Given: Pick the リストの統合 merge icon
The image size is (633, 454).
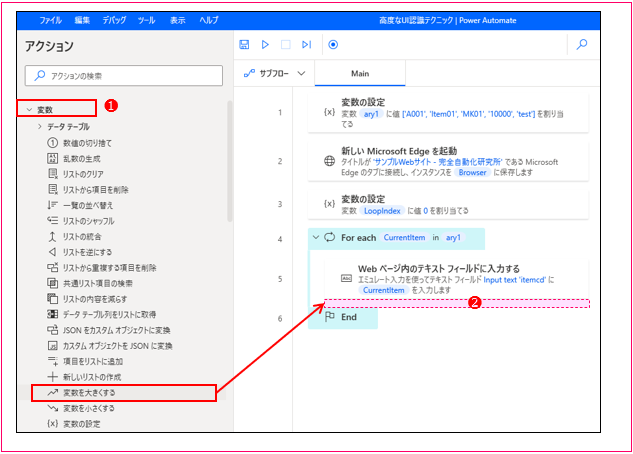Looking at the screenshot, I should click(x=52, y=236).
